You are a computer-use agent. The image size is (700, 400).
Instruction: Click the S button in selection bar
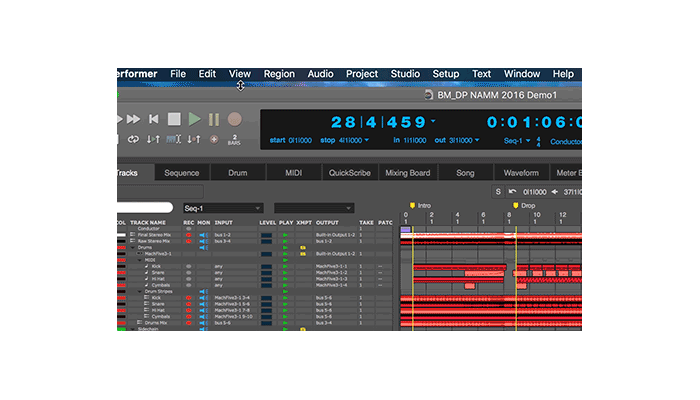(x=498, y=192)
